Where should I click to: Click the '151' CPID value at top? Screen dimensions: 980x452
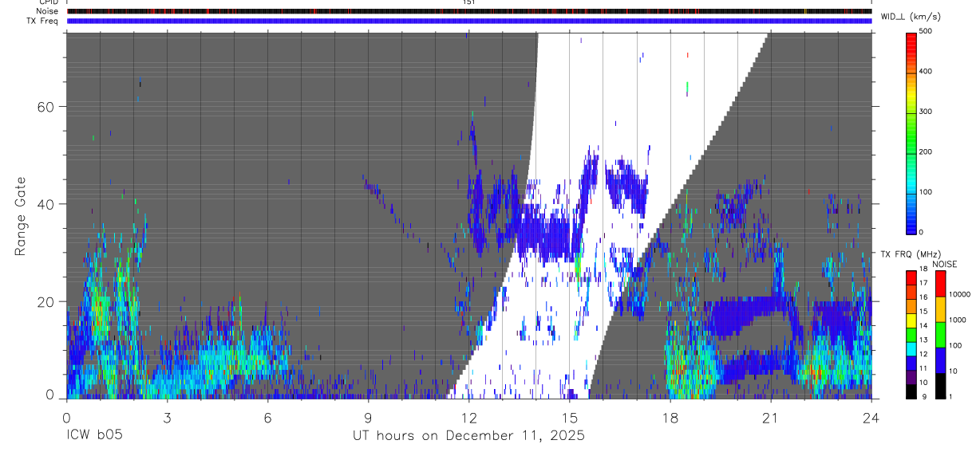point(469,2)
